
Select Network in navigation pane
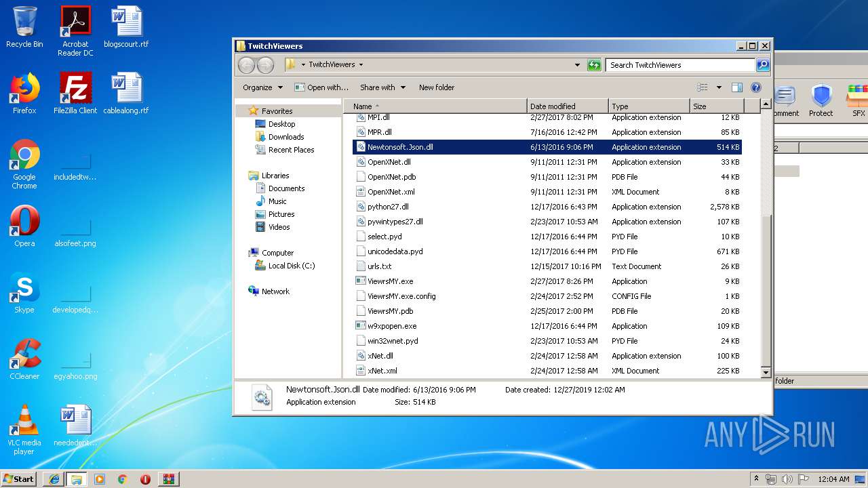click(275, 291)
